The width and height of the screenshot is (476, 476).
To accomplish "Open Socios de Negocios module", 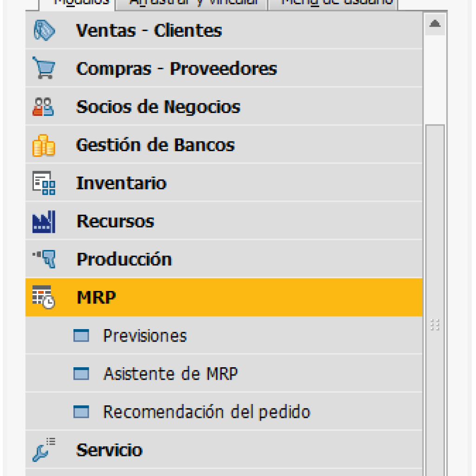I will click(x=224, y=106).
